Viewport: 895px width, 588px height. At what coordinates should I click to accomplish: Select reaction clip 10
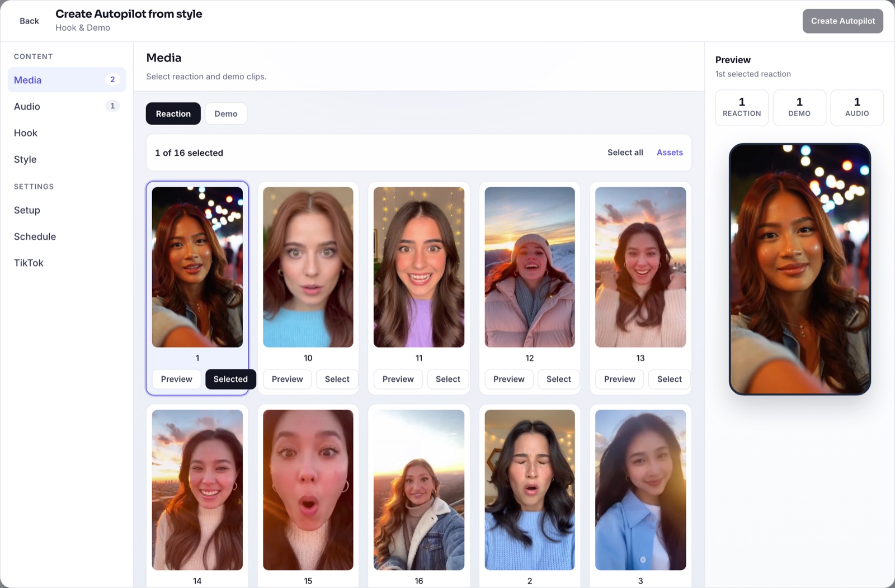click(x=337, y=379)
